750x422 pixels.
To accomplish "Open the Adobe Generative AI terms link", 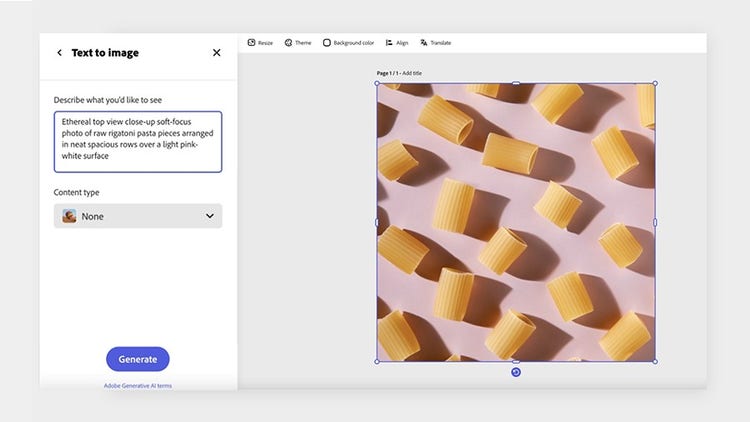I will 138,386.
